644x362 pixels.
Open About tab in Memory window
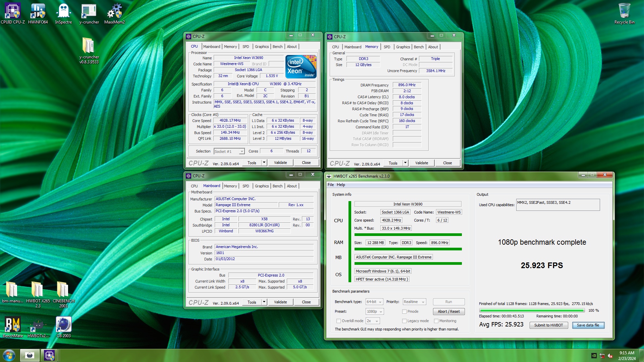(x=433, y=47)
